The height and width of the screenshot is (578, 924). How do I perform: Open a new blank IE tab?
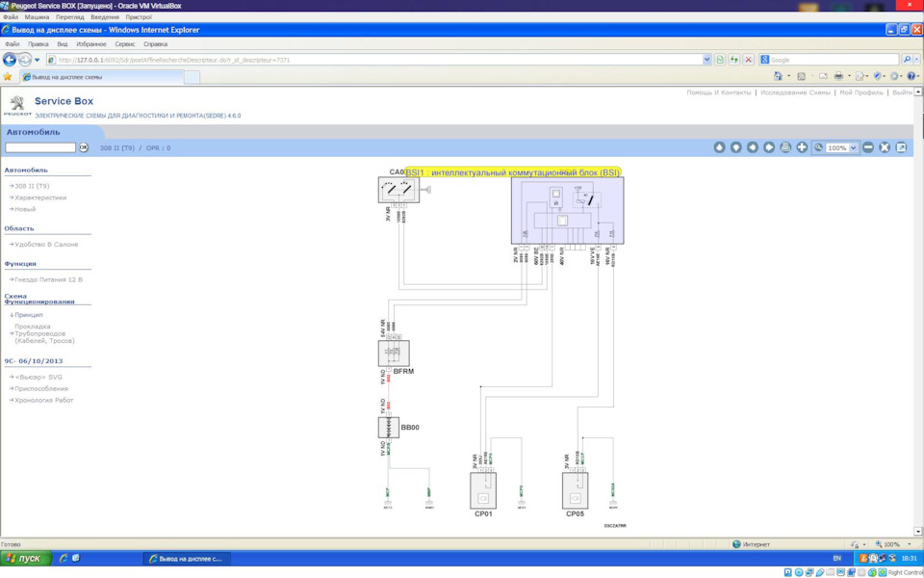192,77
